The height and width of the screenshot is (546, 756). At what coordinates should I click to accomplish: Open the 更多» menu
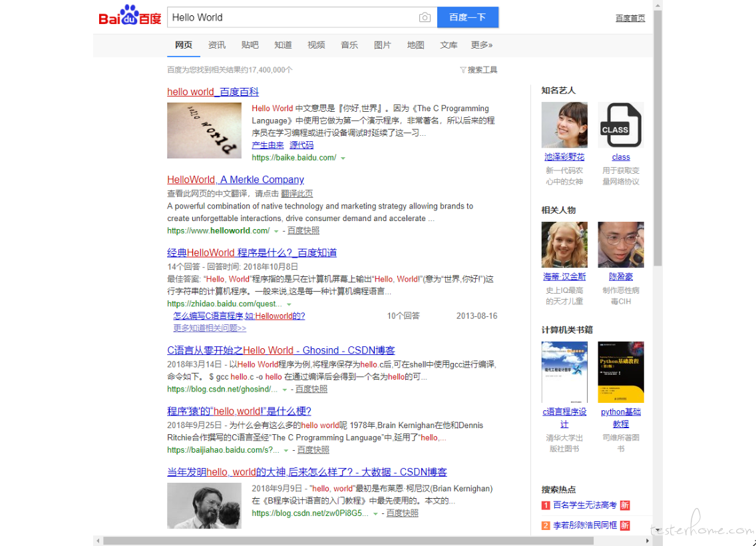[x=482, y=45]
